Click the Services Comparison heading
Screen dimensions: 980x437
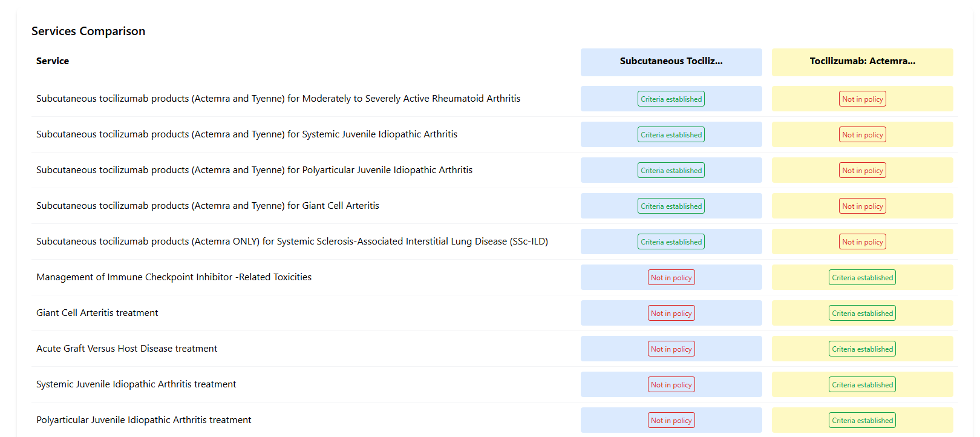pyautogui.click(x=88, y=31)
